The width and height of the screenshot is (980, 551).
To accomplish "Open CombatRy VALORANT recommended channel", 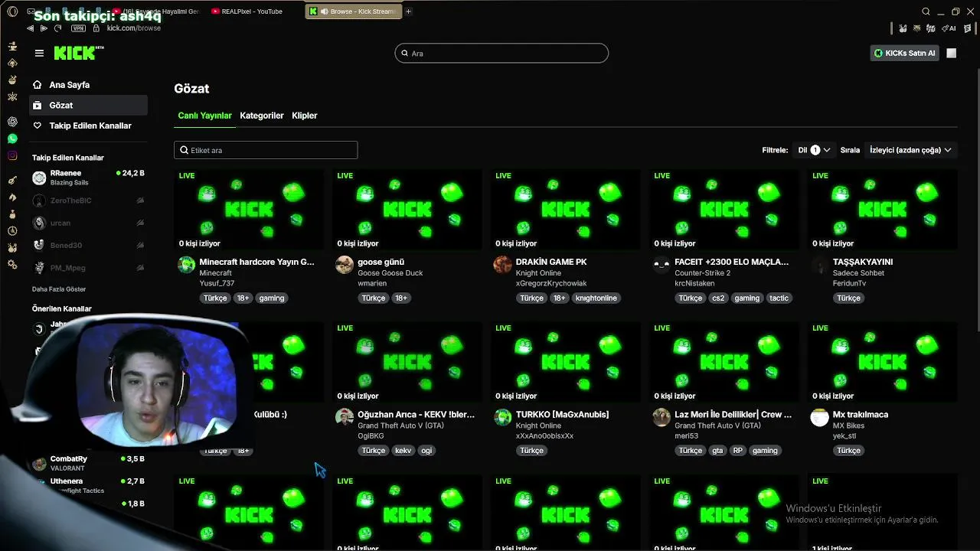I will tap(88, 463).
